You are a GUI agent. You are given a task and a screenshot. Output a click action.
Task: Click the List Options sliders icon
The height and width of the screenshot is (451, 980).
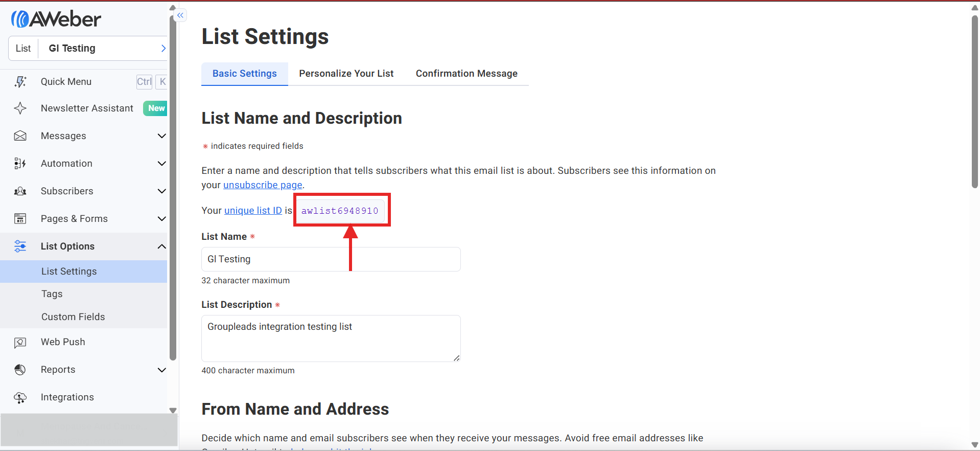20,246
